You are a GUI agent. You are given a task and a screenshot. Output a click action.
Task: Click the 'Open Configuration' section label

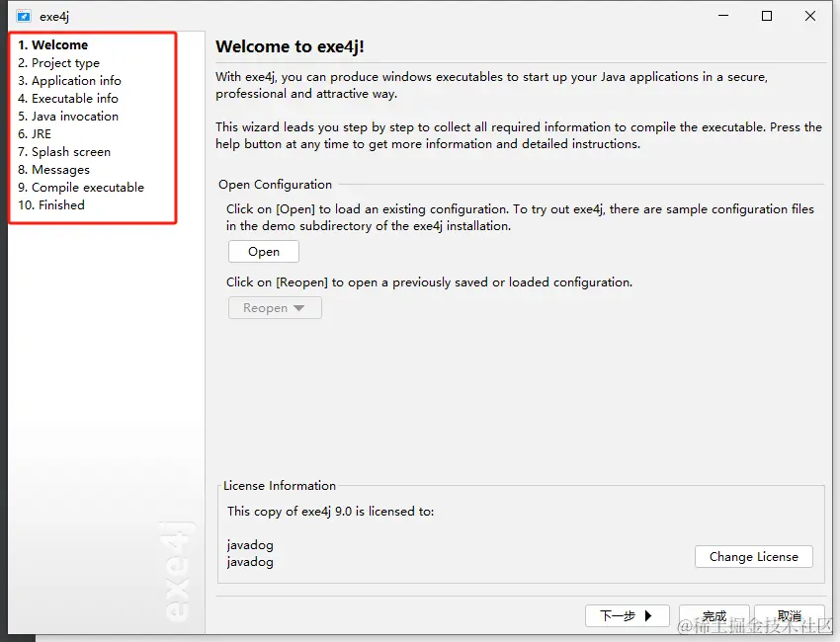(276, 185)
